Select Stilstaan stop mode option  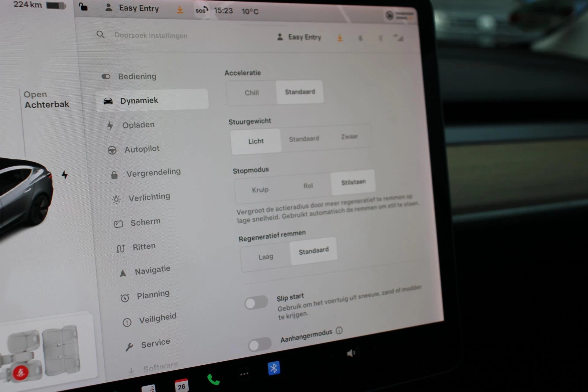point(353,182)
